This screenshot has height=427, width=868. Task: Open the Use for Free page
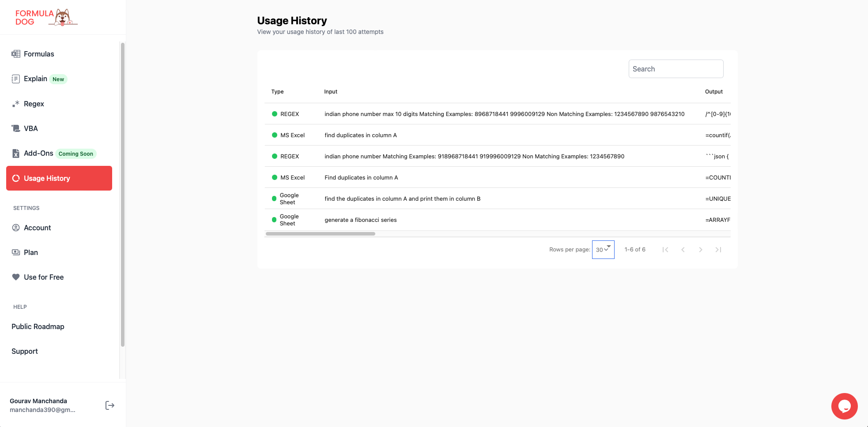[x=59, y=277]
